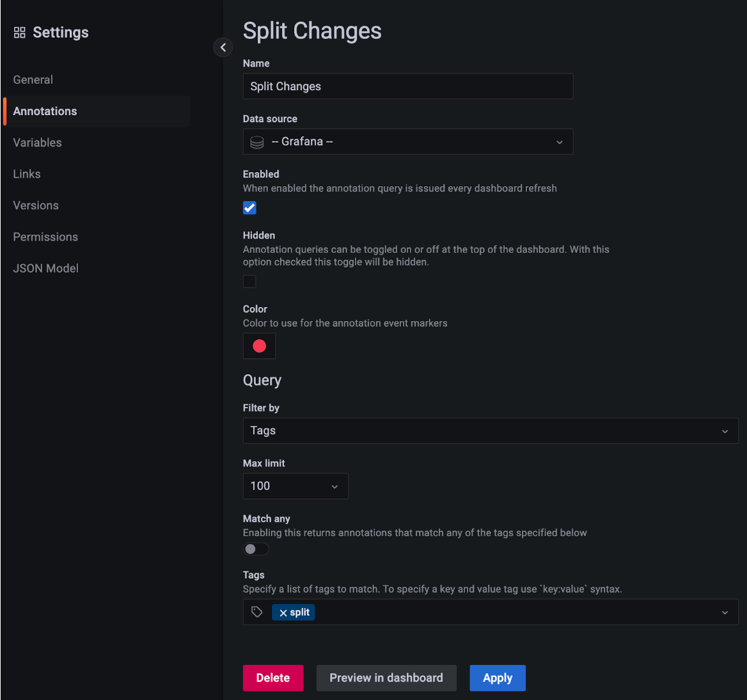Image resolution: width=747 pixels, height=700 pixels.
Task: Open the Data source dropdown
Action: pos(559,142)
